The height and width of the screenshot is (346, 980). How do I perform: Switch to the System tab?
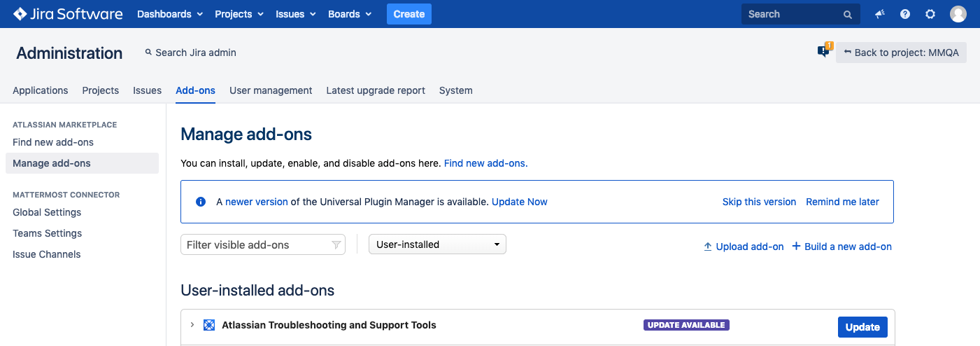pyautogui.click(x=455, y=90)
